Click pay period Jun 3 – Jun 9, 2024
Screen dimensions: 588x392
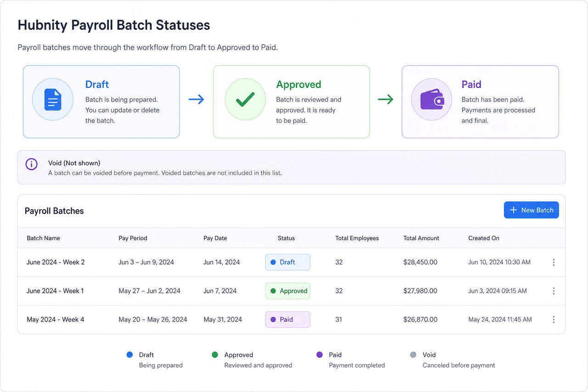click(x=146, y=262)
